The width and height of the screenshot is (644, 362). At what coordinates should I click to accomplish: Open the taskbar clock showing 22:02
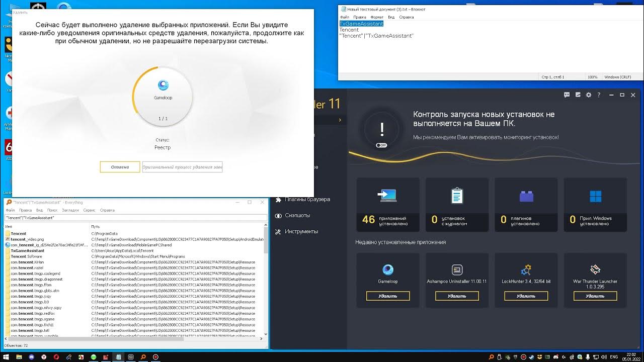click(632, 357)
